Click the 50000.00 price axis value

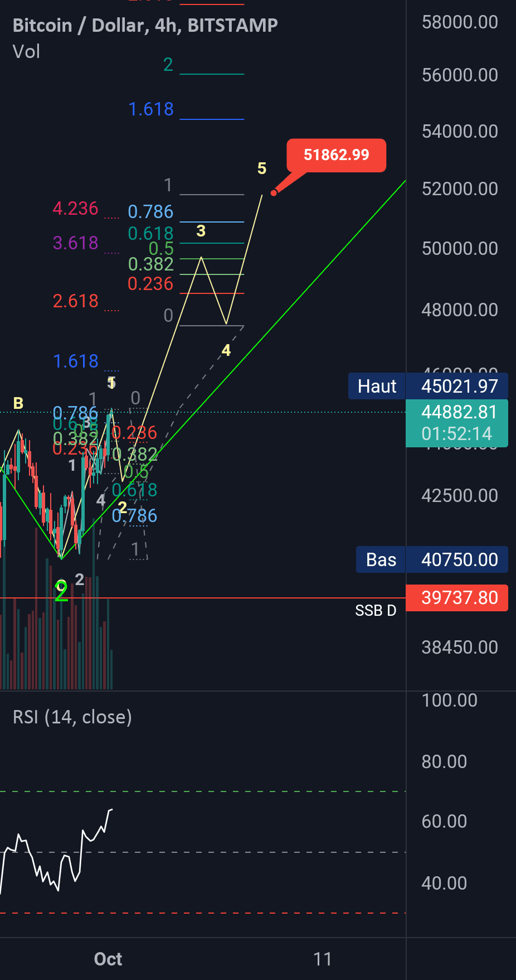pos(460,248)
